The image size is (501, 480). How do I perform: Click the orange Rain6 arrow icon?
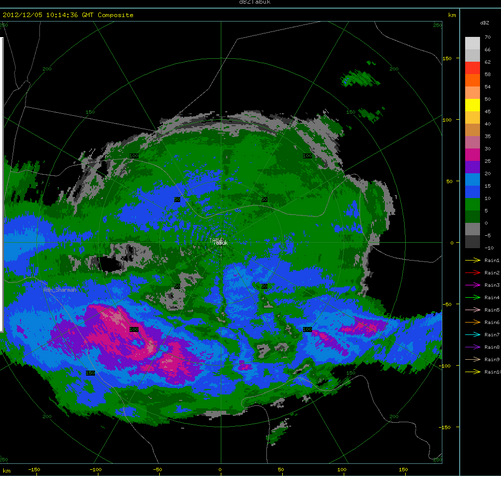tap(473, 322)
